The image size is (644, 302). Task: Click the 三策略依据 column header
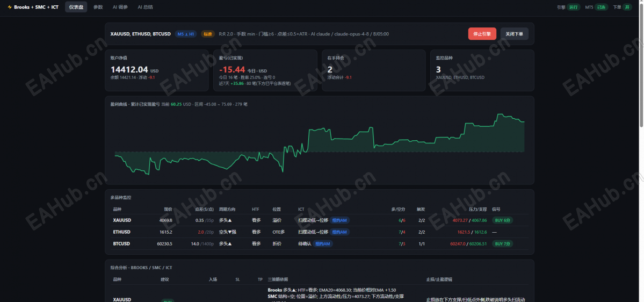coord(278,279)
